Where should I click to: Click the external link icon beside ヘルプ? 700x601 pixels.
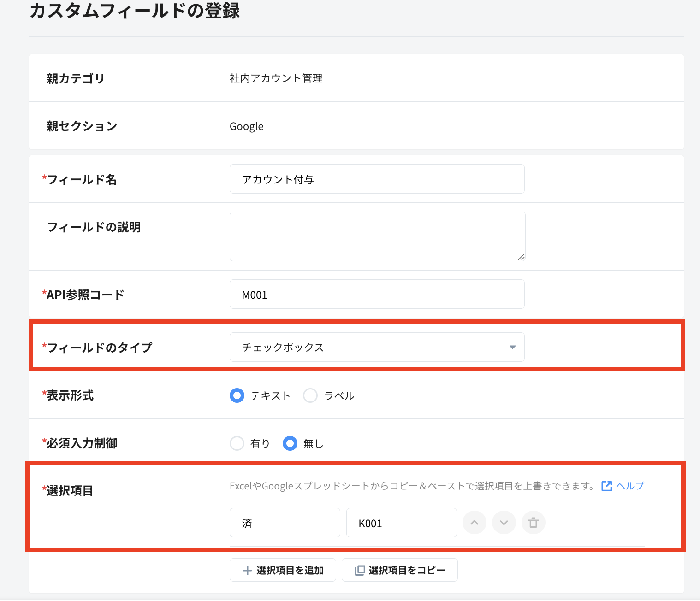coord(607,486)
